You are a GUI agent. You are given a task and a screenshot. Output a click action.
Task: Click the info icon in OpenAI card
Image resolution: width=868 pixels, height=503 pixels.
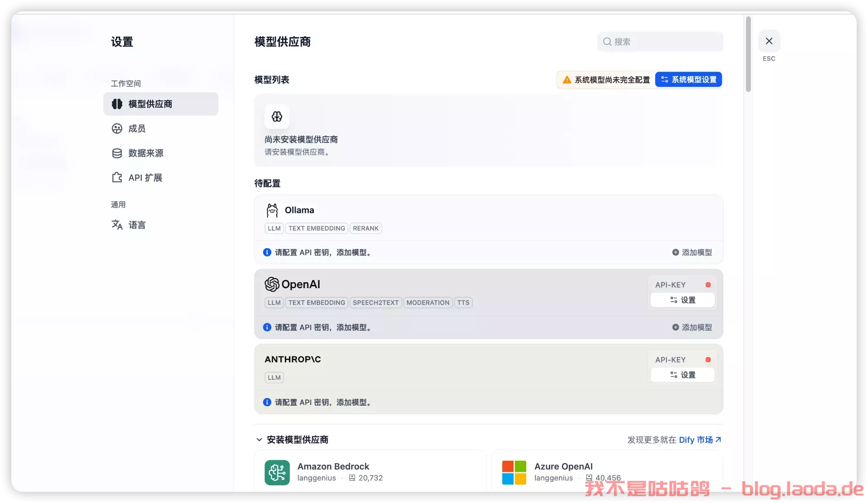(267, 327)
